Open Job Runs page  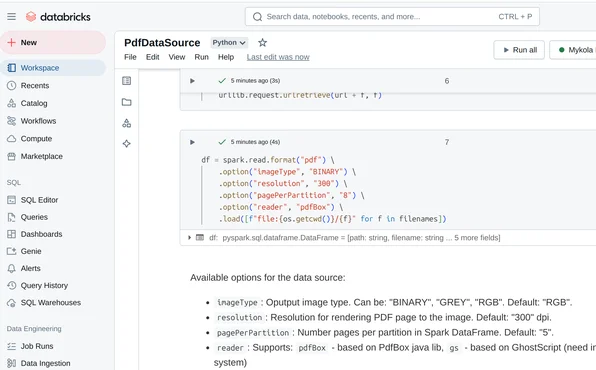point(37,346)
